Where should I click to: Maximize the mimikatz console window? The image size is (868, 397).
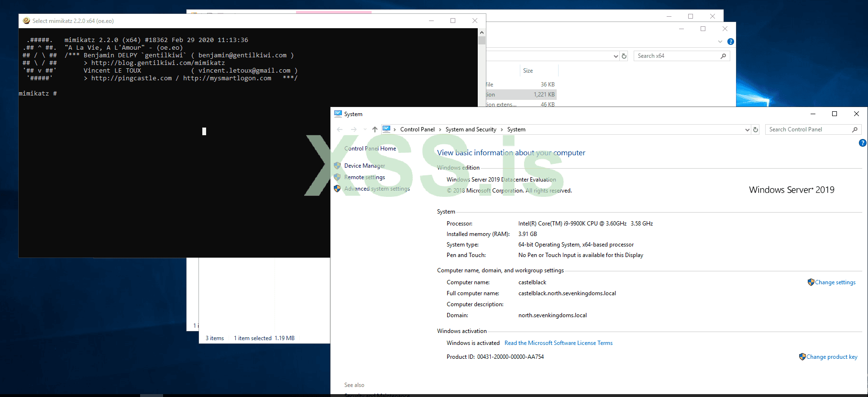click(453, 21)
